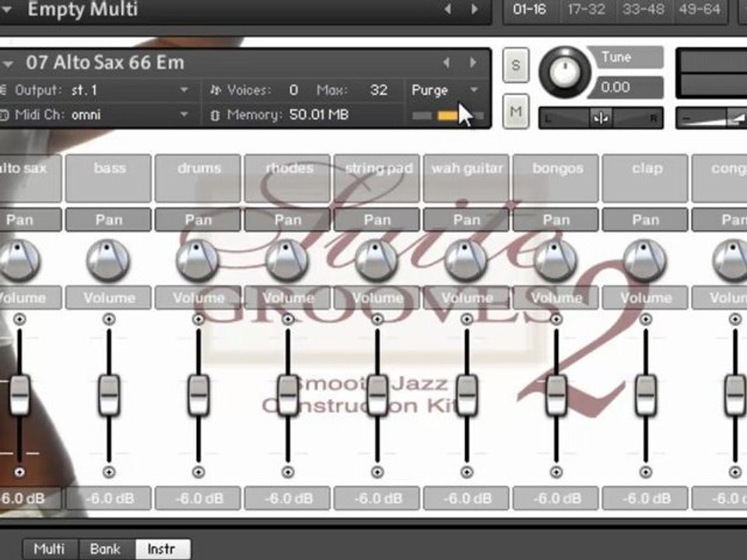747x560 pixels.
Task: Click the drums pan knob
Action: click(198, 260)
